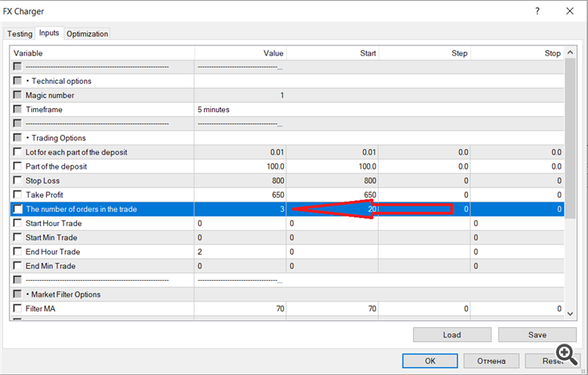Check the Start Min Trade checkbox
Viewport: 588px width, 375px height.
17,237
